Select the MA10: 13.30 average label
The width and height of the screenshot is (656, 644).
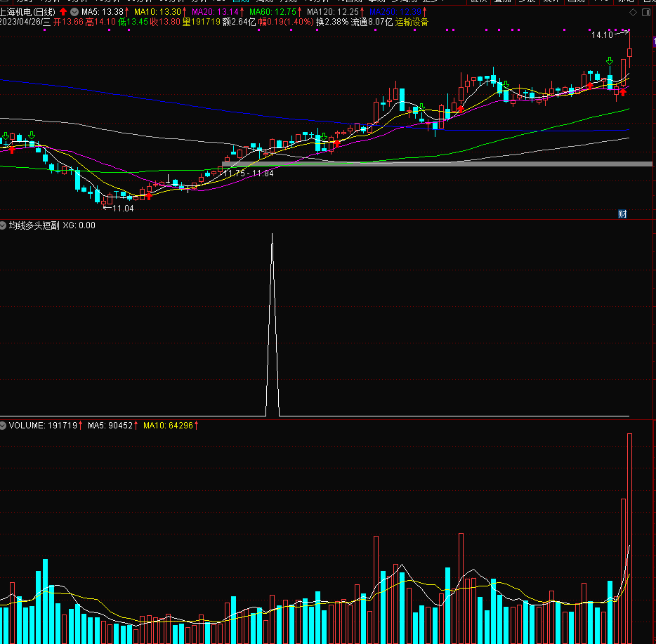click(158, 12)
